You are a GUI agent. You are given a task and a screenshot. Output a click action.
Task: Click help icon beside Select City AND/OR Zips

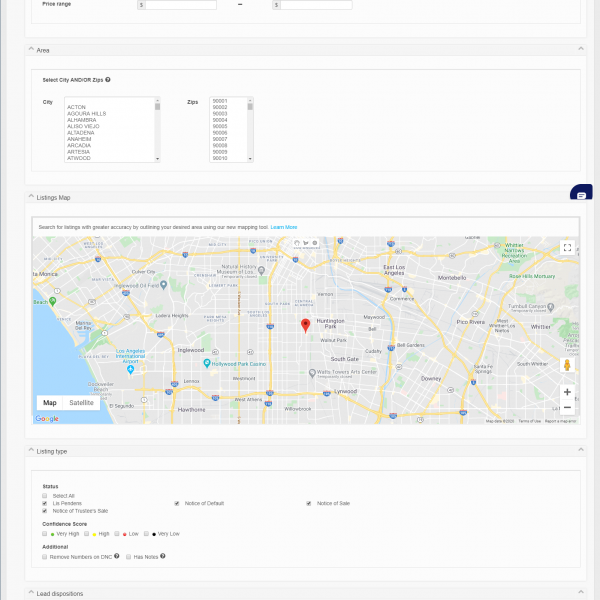[108, 79]
